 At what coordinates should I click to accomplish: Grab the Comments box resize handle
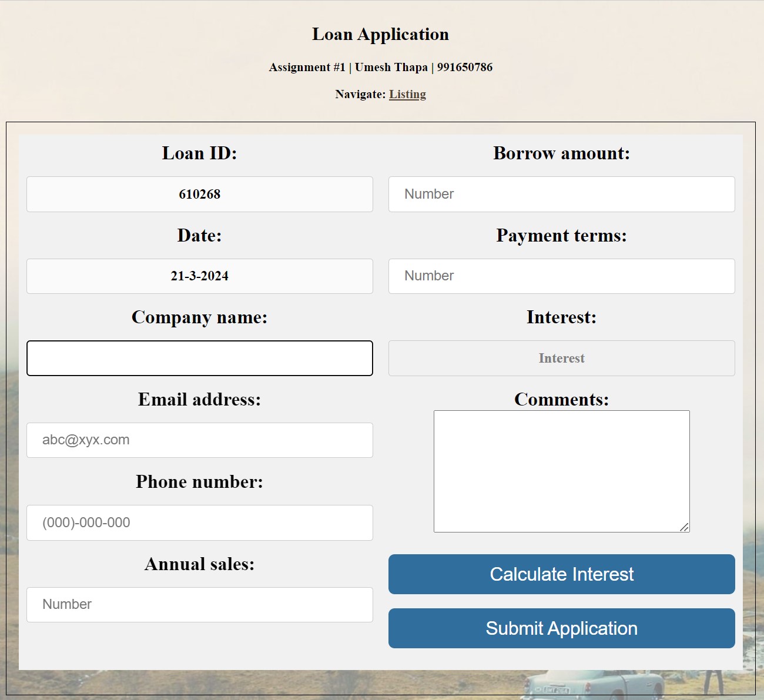(x=684, y=527)
